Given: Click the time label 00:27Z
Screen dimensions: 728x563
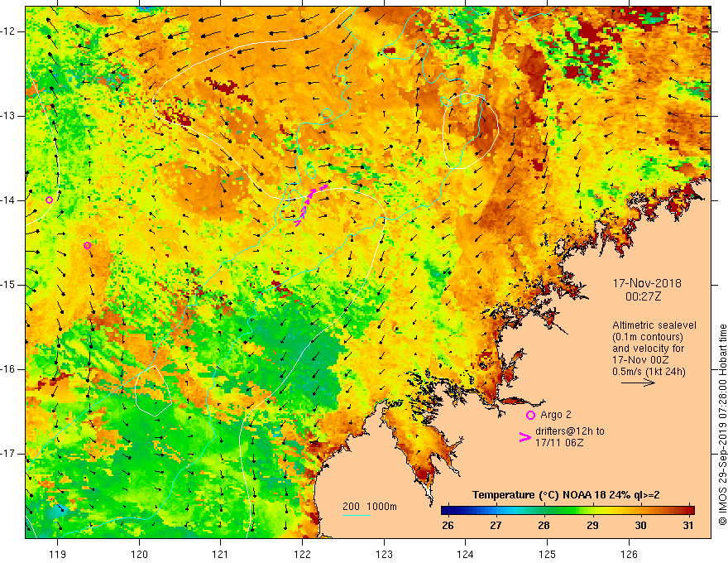Looking at the screenshot, I should click(x=643, y=297).
